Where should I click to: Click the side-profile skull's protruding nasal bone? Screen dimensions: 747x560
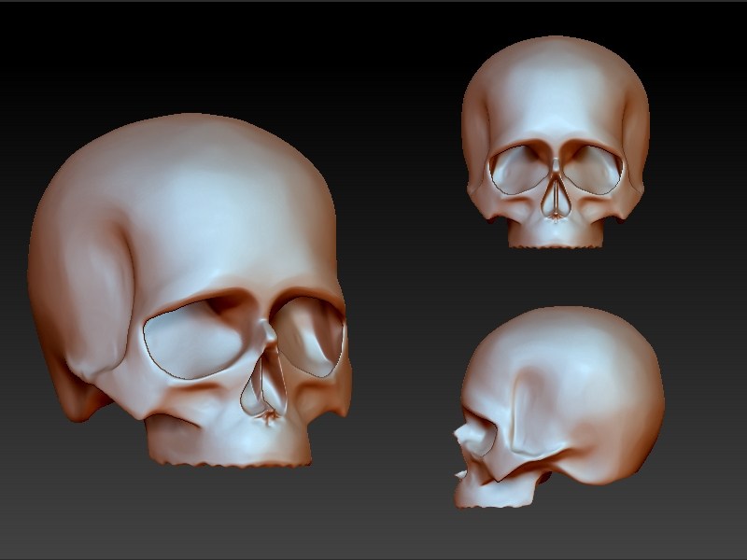[x=461, y=432]
